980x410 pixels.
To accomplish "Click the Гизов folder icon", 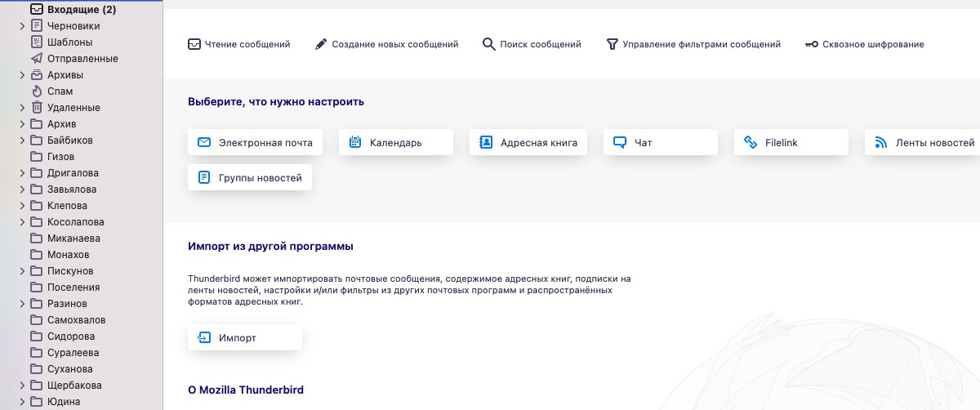I will [x=37, y=157].
